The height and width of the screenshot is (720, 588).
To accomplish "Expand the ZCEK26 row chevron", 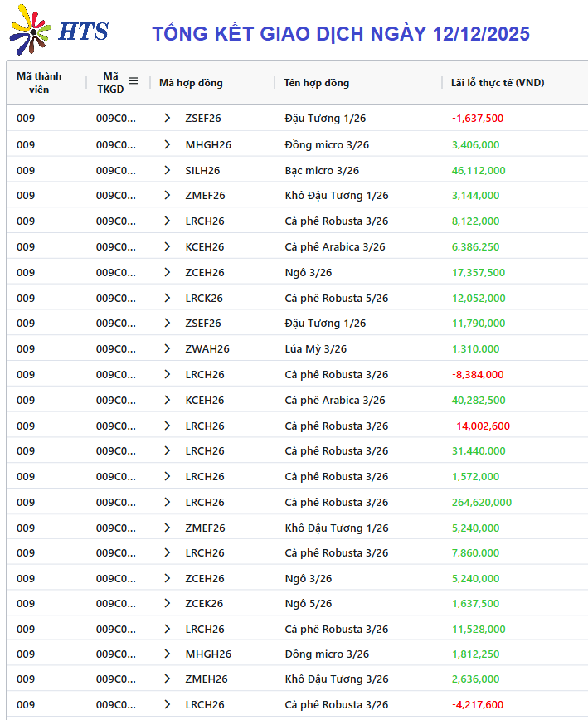I will (x=168, y=604).
